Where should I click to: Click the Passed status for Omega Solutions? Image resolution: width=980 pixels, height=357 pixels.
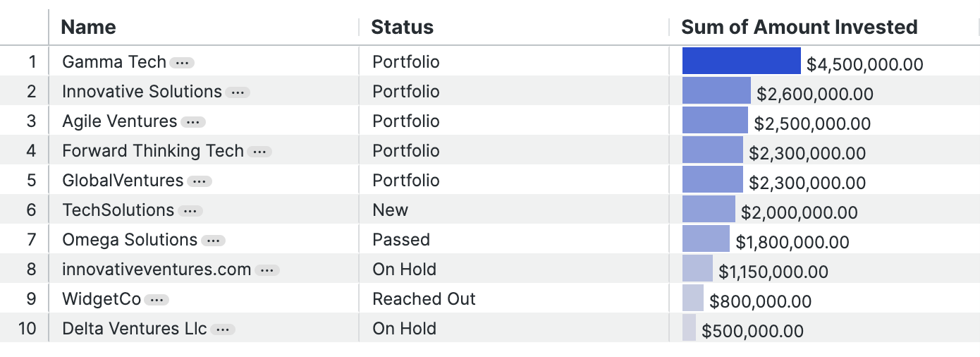(x=400, y=240)
